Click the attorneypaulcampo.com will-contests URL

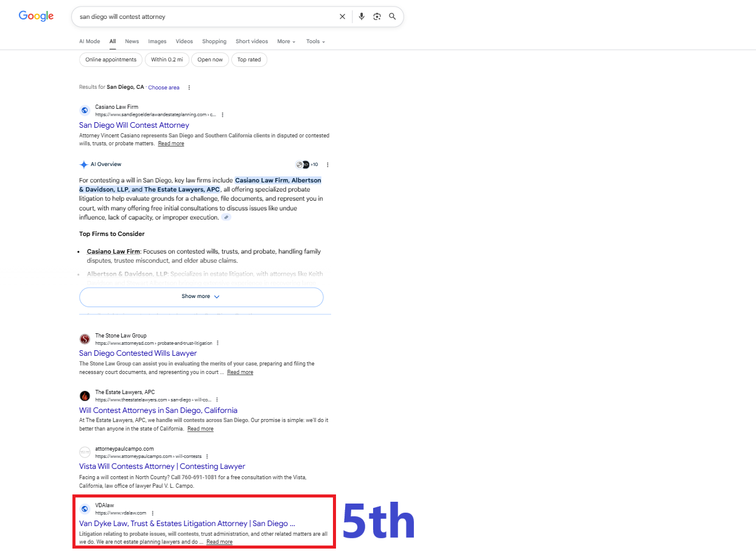pyautogui.click(x=148, y=456)
